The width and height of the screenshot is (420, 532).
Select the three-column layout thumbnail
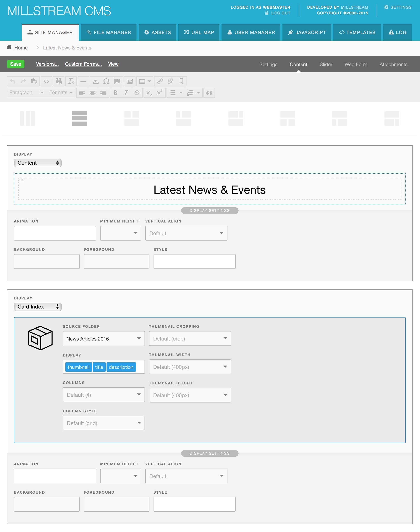28,118
